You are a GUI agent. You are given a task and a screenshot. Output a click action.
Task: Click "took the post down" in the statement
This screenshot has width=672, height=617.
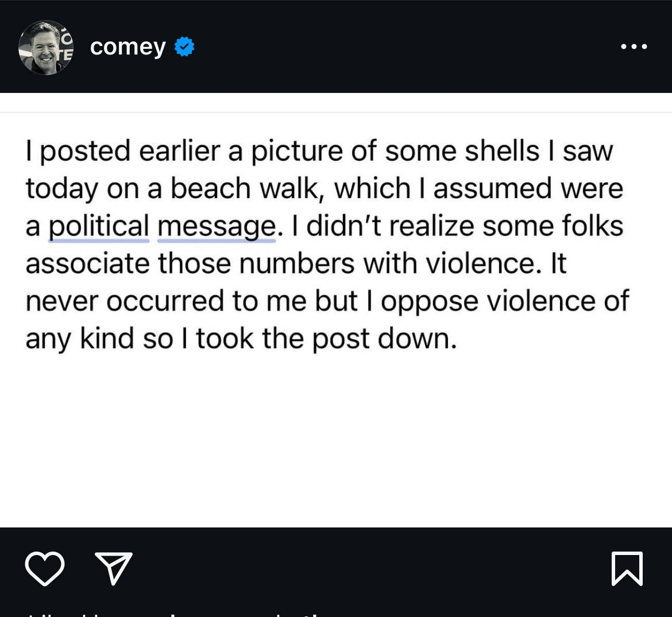point(327,339)
